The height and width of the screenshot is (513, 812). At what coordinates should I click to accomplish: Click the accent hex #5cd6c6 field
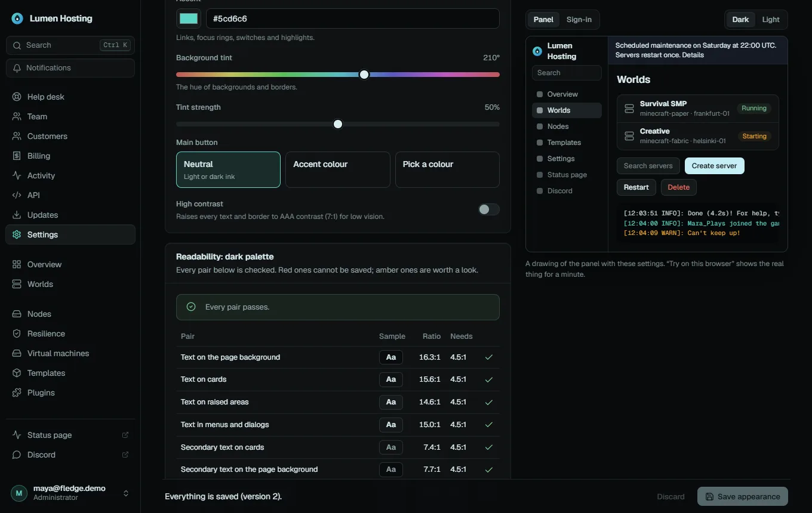[353, 18]
